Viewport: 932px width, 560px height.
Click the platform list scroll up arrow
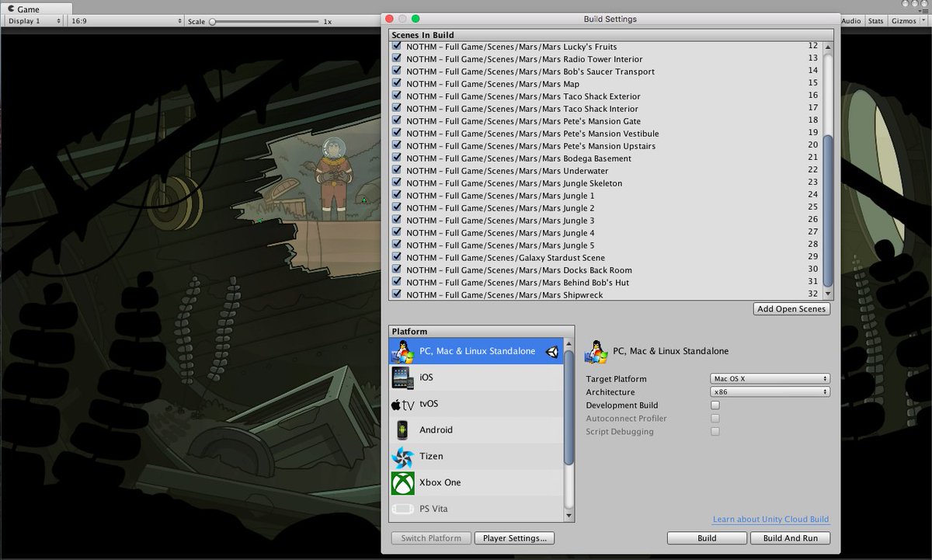569,344
